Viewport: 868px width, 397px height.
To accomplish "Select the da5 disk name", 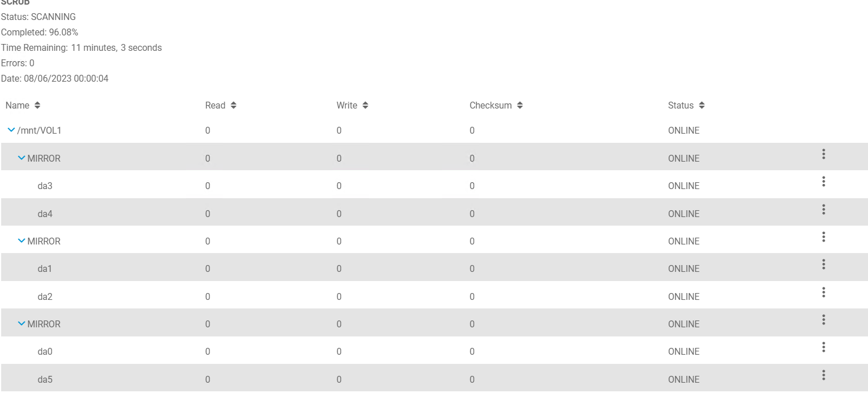I will [x=45, y=380].
